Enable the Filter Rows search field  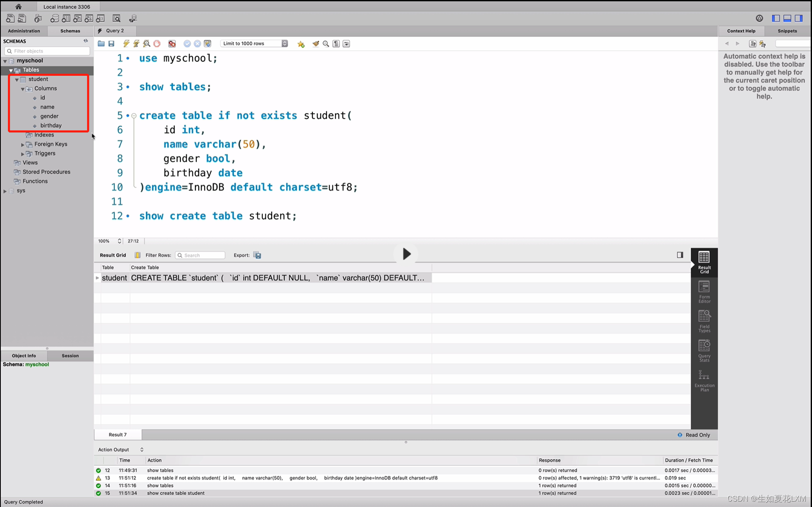(202, 255)
